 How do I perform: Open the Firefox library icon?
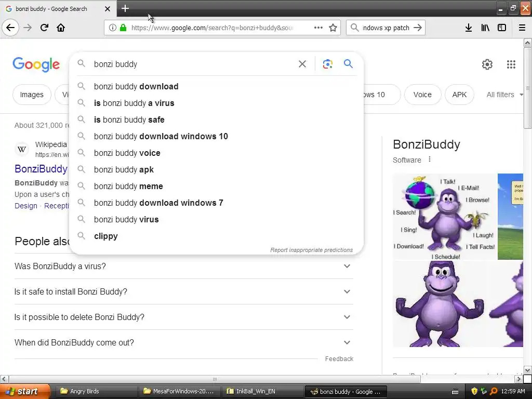click(485, 28)
